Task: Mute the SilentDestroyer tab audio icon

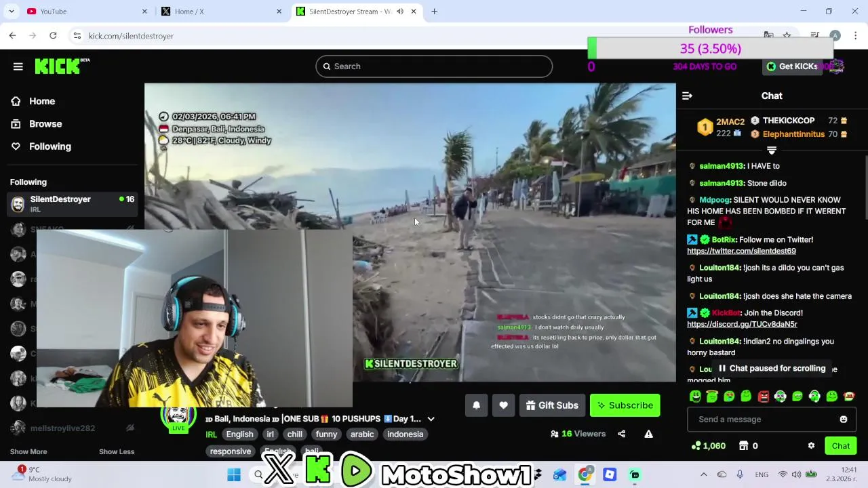Action: coord(400,12)
